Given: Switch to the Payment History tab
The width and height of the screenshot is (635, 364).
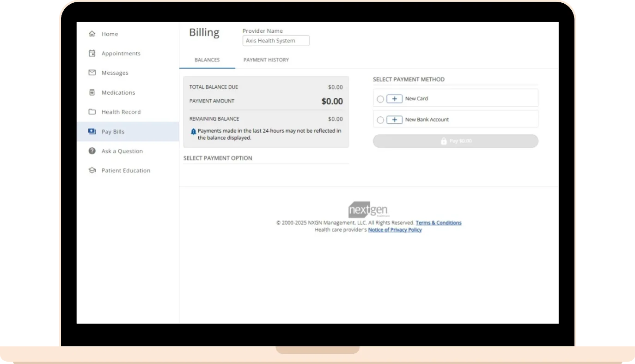Looking at the screenshot, I should tap(266, 60).
